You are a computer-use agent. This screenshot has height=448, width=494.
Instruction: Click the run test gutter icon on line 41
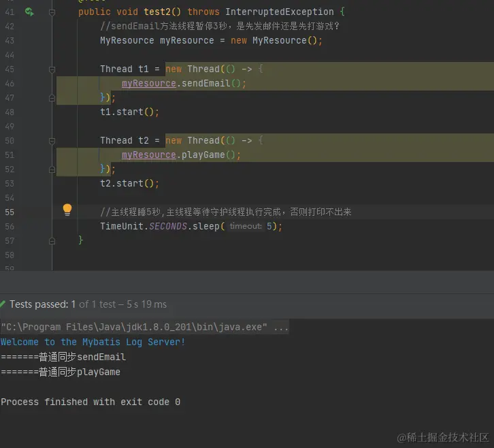[x=29, y=12]
